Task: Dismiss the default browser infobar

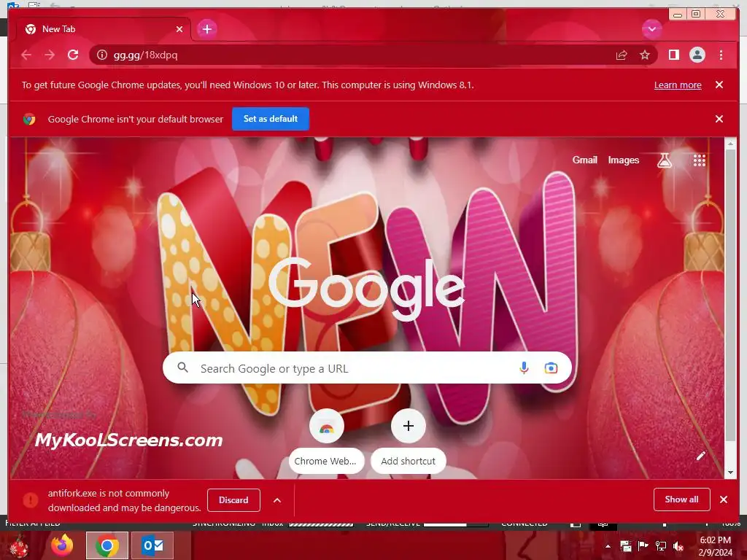Action: (719, 119)
